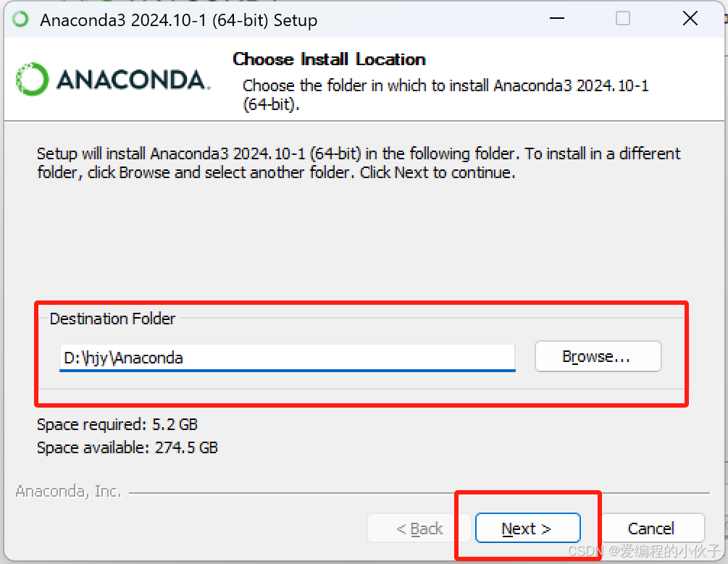Click the greyed-out maximize window button
Viewport: 728px width, 564px height.
coord(623,19)
